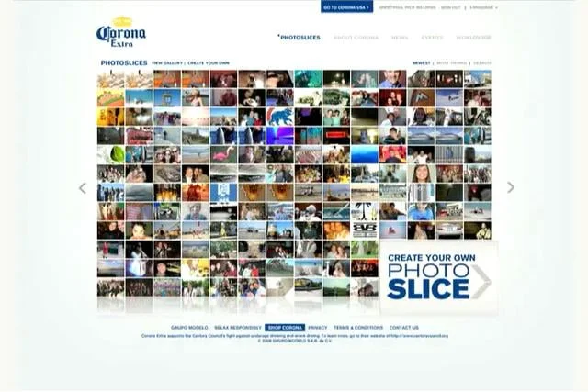
Task: Open the Contact Us footer link
Action: [404, 328]
